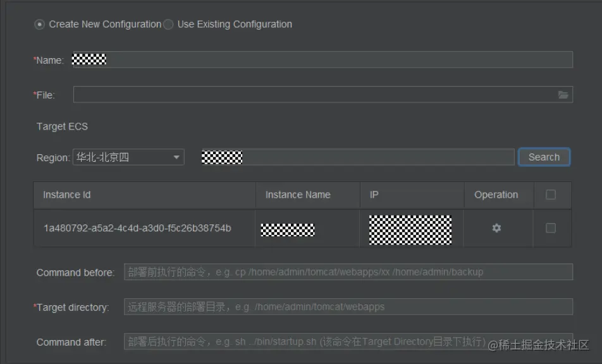Click the Command after input field

point(348,341)
